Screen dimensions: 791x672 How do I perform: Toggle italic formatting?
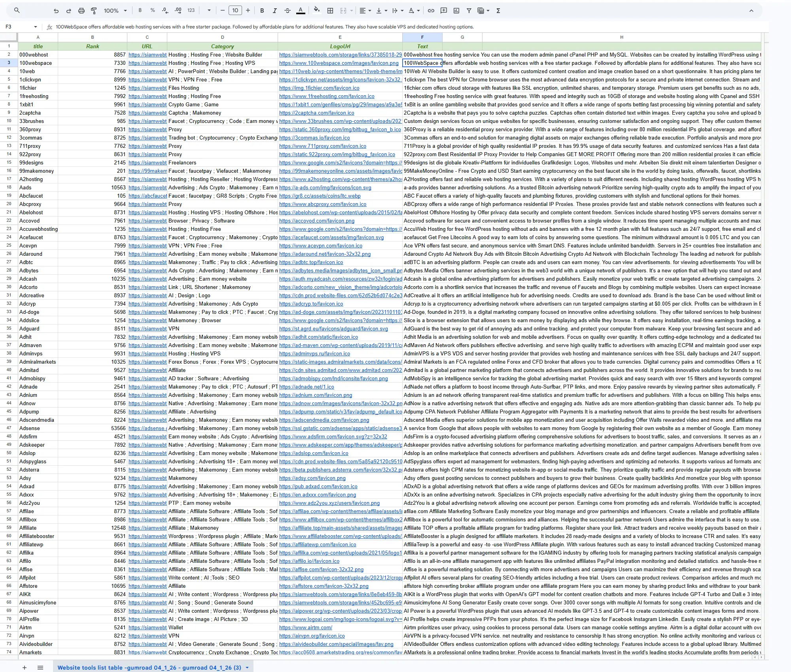(274, 11)
